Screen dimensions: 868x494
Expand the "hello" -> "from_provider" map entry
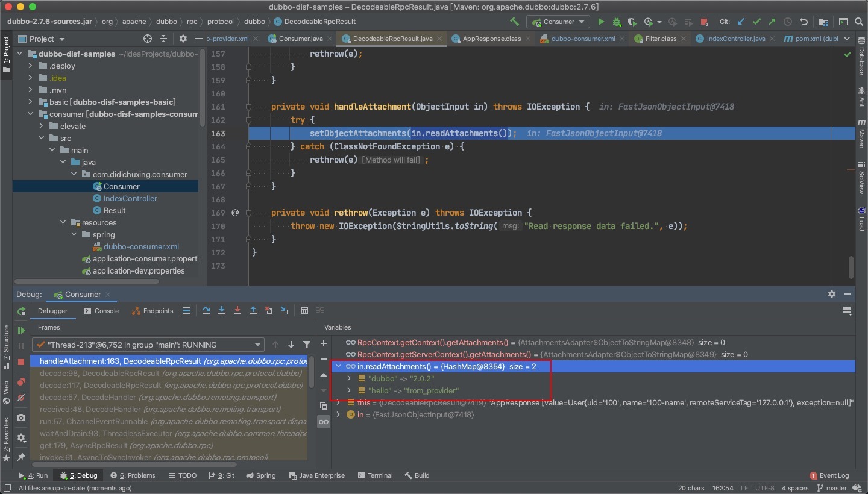coord(349,390)
